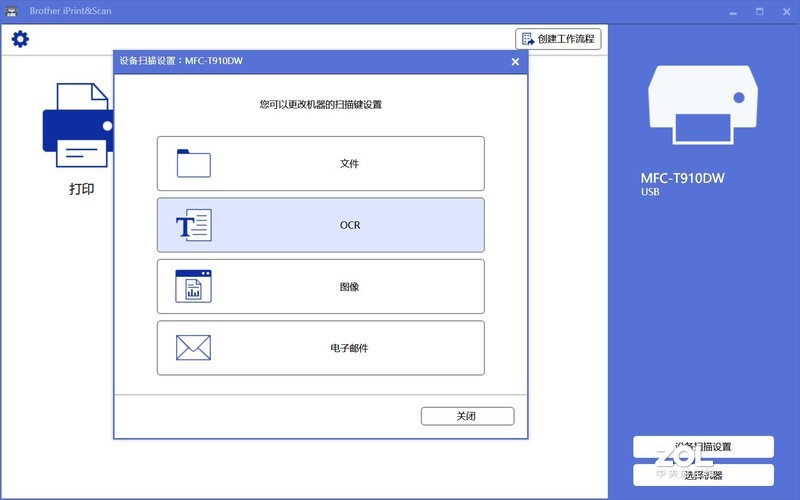Choose the OCR scan option label
The height and width of the screenshot is (500, 800).
(x=350, y=225)
